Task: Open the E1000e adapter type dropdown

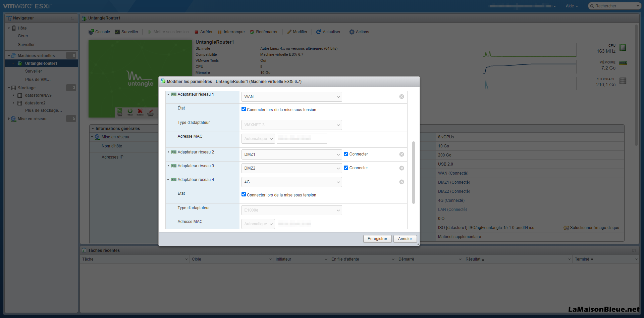Action: pyautogui.click(x=291, y=210)
